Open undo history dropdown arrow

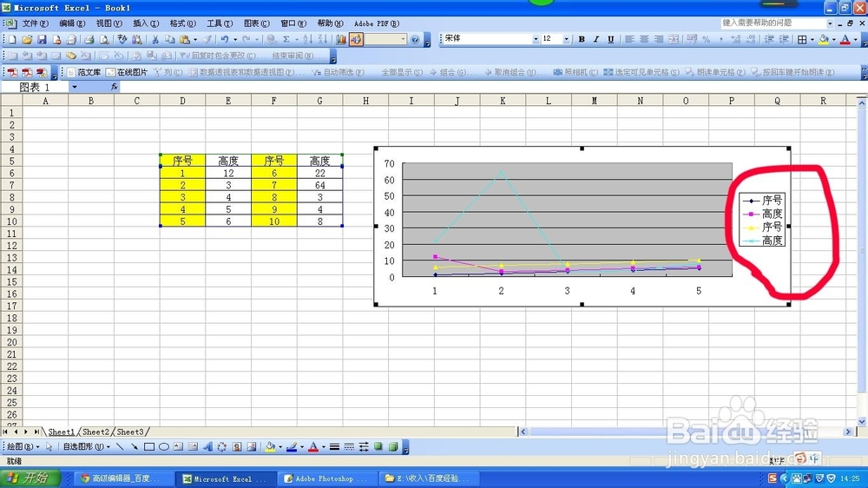pos(234,39)
